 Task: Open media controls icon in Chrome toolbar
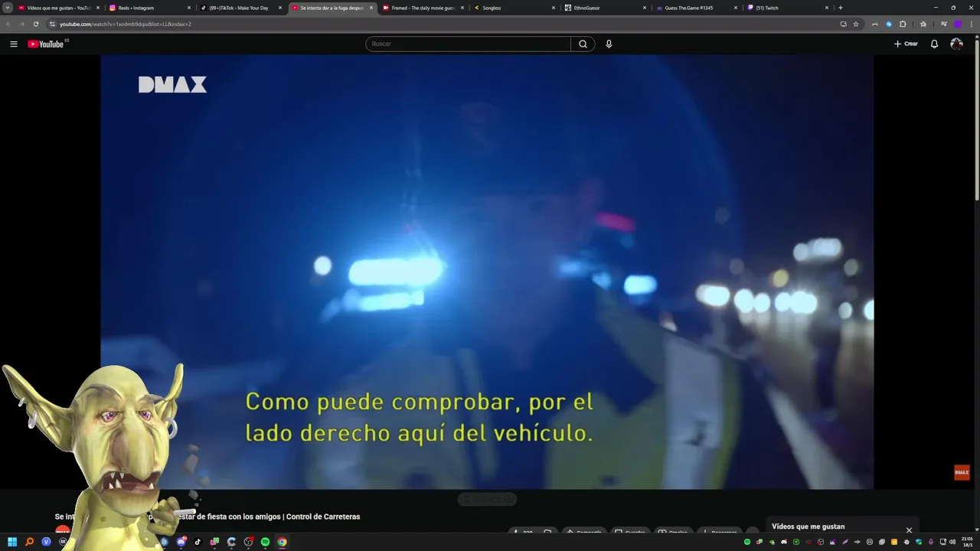pos(943,24)
